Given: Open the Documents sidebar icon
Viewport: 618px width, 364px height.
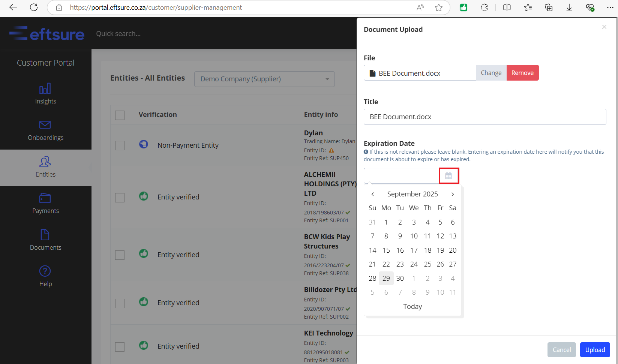Looking at the screenshot, I should pos(45,235).
